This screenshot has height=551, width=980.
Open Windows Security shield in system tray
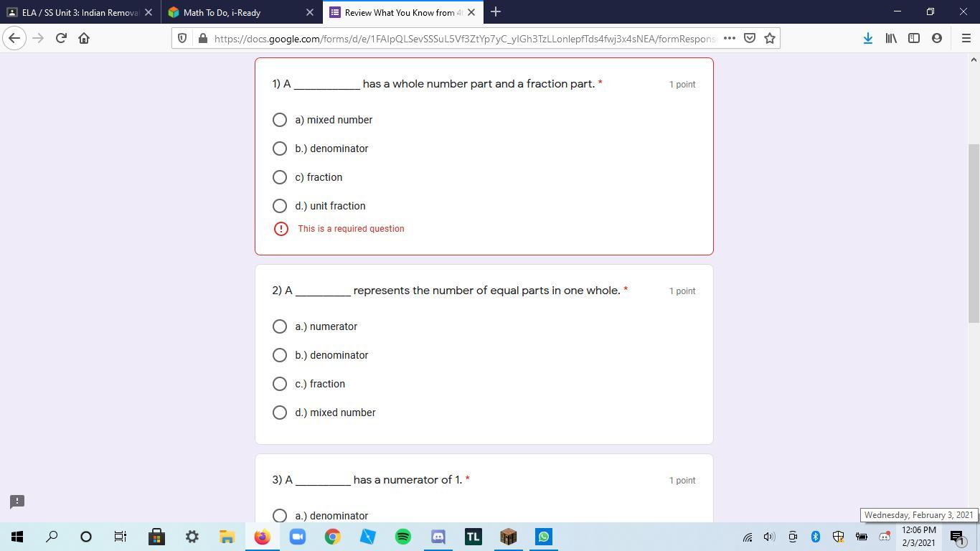(838, 537)
